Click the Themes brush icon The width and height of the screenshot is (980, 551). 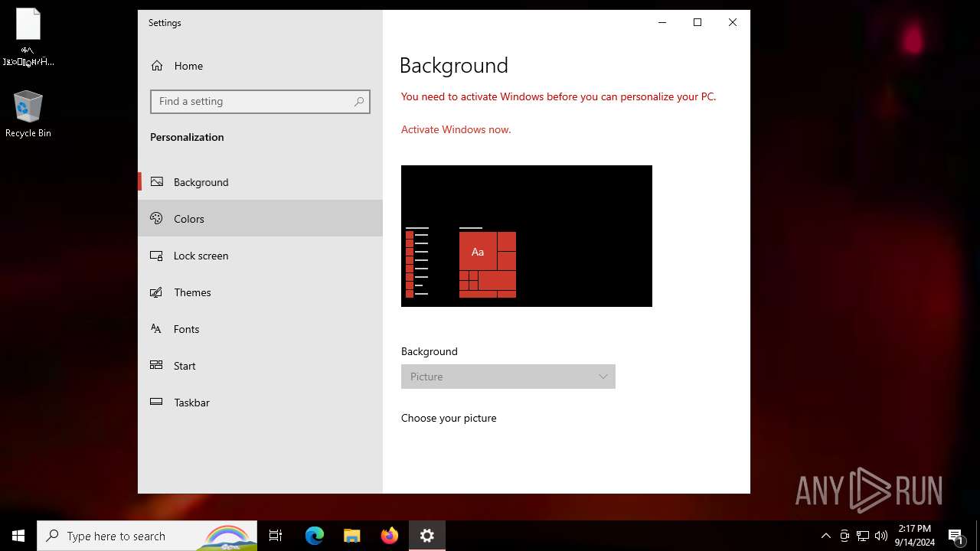[x=157, y=292]
